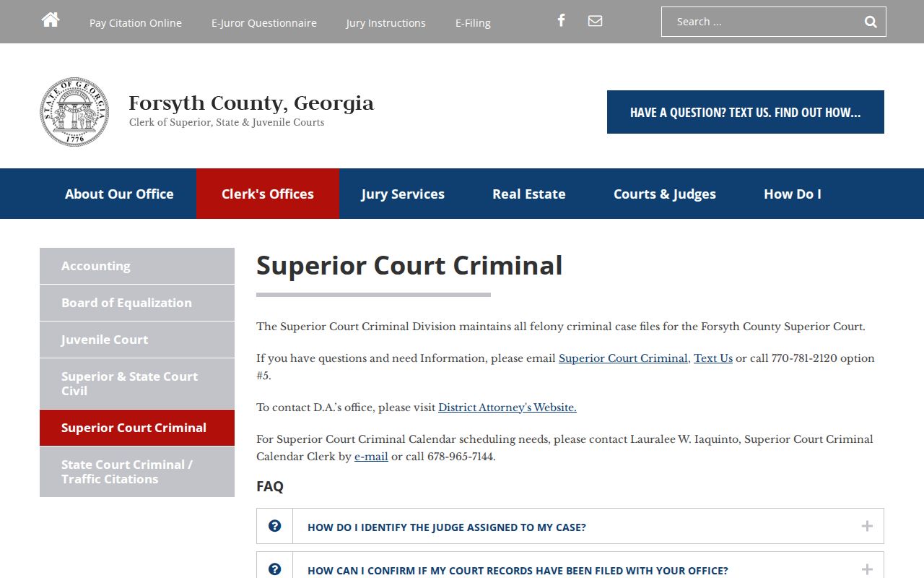Image resolution: width=924 pixels, height=578 pixels.
Task: Open Jury Instructions link
Action: [386, 23]
